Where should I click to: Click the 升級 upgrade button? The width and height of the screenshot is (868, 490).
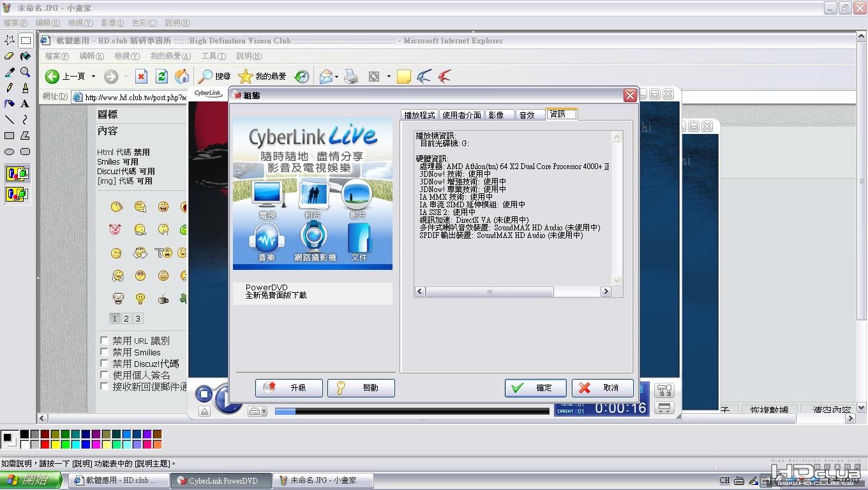coord(289,388)
